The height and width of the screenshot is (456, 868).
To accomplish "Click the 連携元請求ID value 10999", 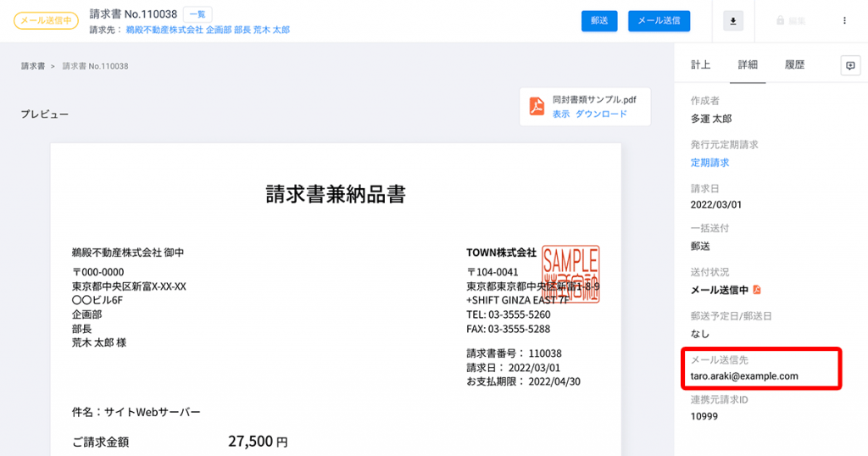I will point(704,416).
